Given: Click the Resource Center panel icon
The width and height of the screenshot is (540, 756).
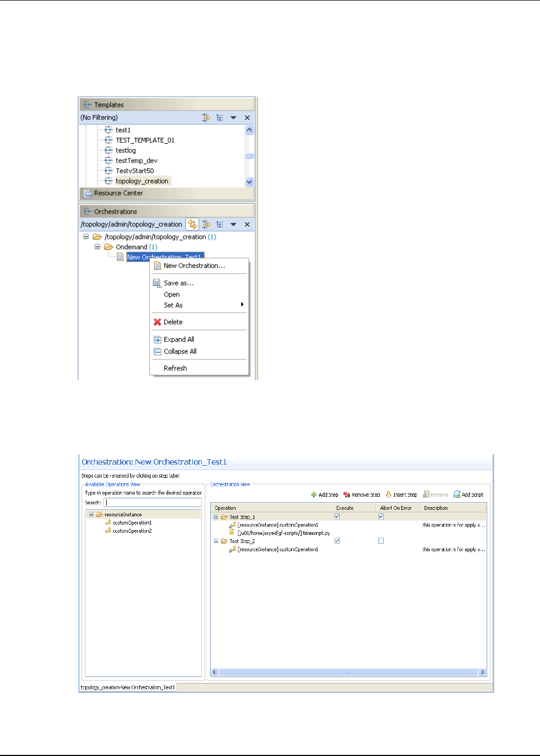Looking at the screenshot, I should point(88,193).
